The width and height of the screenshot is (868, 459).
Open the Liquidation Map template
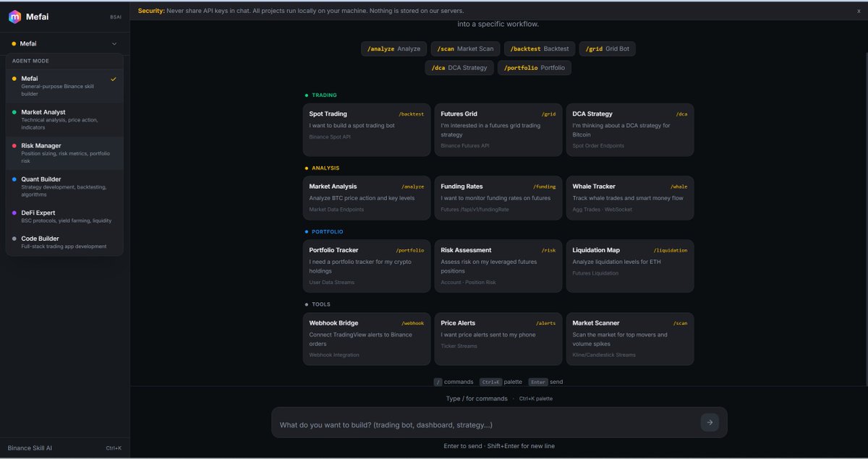(629, 266)
